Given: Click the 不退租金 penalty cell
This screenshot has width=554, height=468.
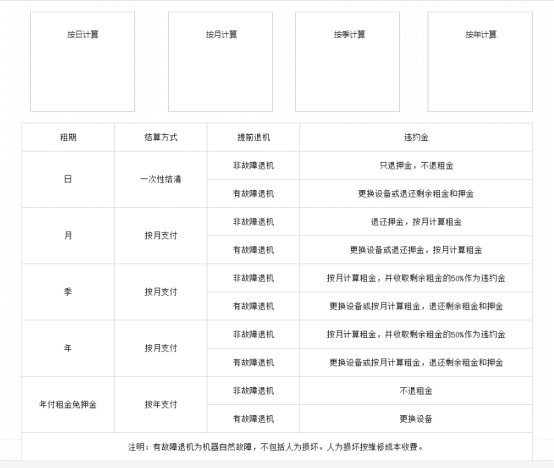Looking at the screenshot, I should coord(416,391).
